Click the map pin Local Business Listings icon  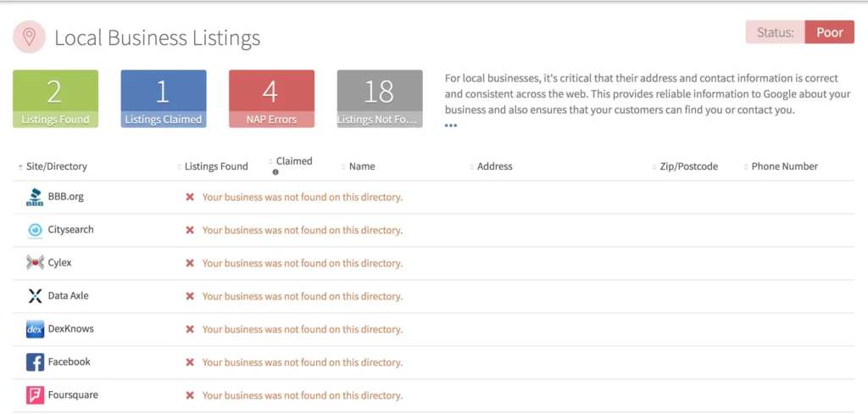[x=29, y=37]
